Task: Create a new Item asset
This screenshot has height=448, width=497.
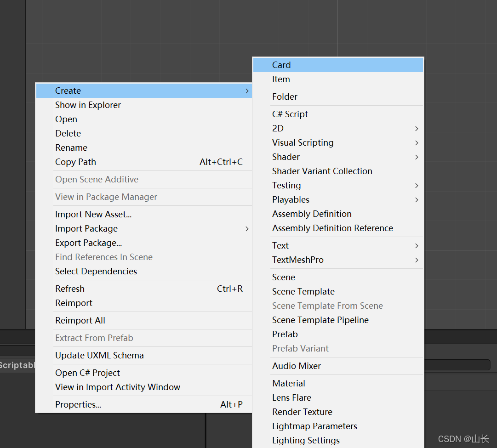Action: [281, 79]
